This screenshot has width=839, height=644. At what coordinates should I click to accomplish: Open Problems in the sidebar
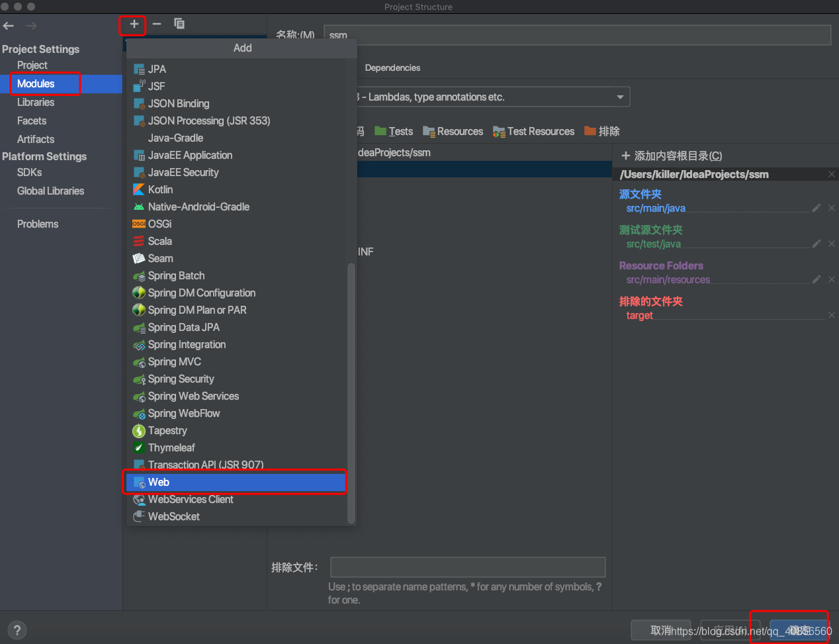pos(38,224)
